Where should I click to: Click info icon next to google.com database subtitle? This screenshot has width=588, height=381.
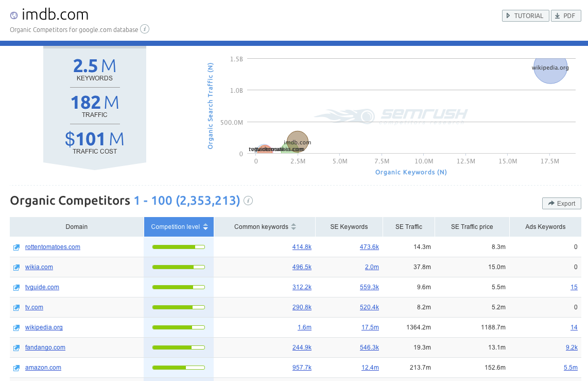[x=145, y=29]
